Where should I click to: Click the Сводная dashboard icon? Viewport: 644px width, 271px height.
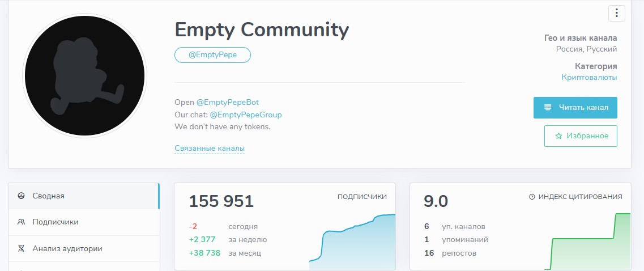point(21,196)
